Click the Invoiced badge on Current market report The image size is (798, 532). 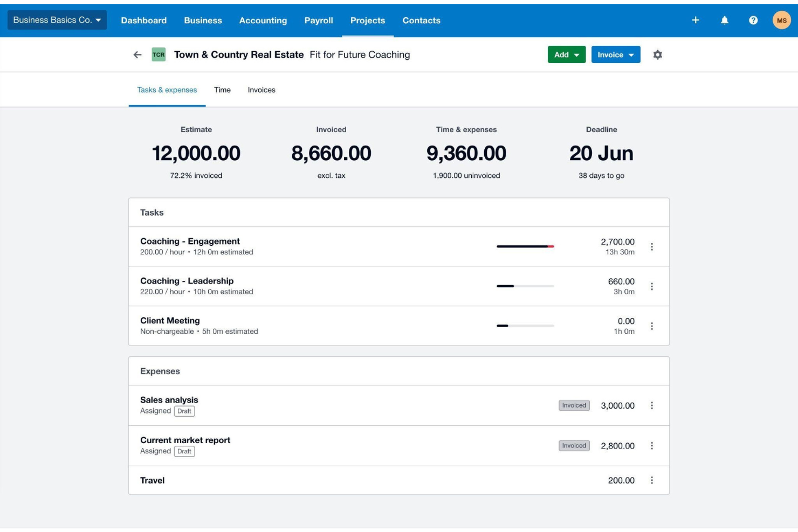[x=573, y=445]
